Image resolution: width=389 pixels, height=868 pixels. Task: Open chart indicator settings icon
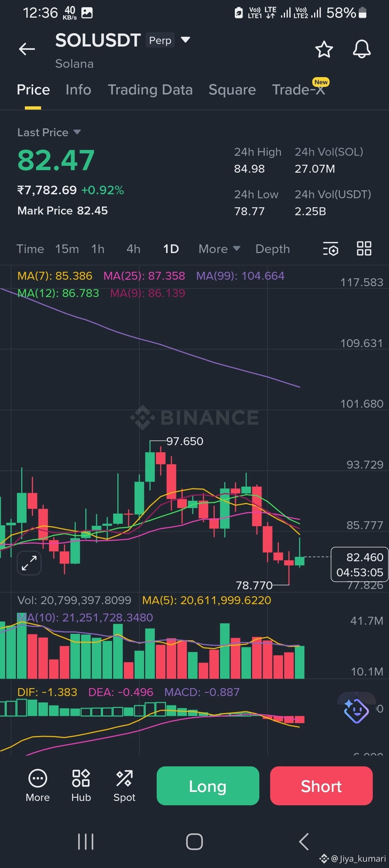[330, 248]
